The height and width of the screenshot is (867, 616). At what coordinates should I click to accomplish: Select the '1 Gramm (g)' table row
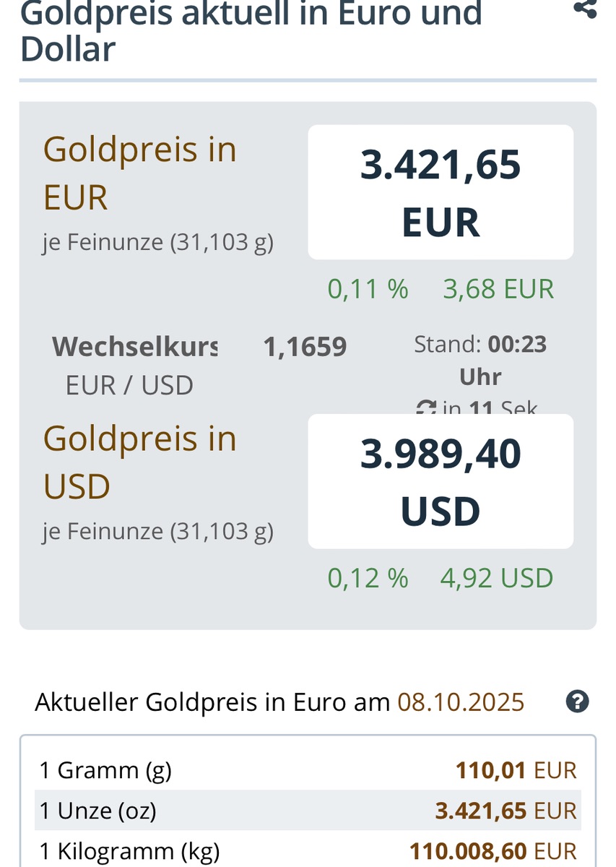pos(308,770)
